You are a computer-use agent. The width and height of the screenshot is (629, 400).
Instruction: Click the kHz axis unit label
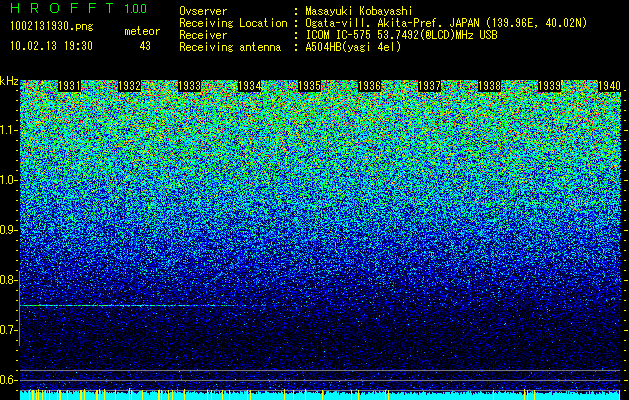(9, 81)
